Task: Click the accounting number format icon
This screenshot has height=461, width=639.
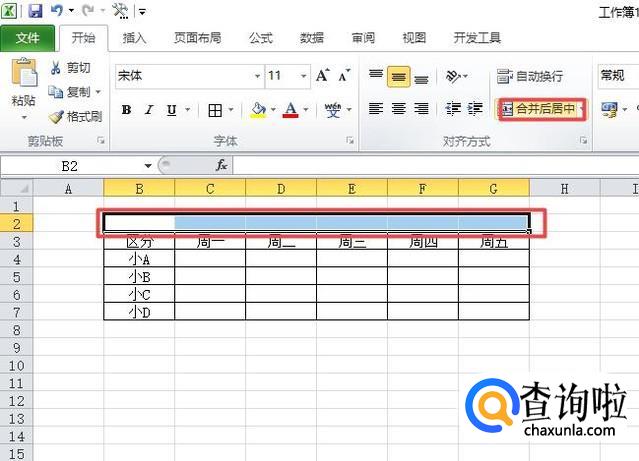Action: tap(609, 109)
